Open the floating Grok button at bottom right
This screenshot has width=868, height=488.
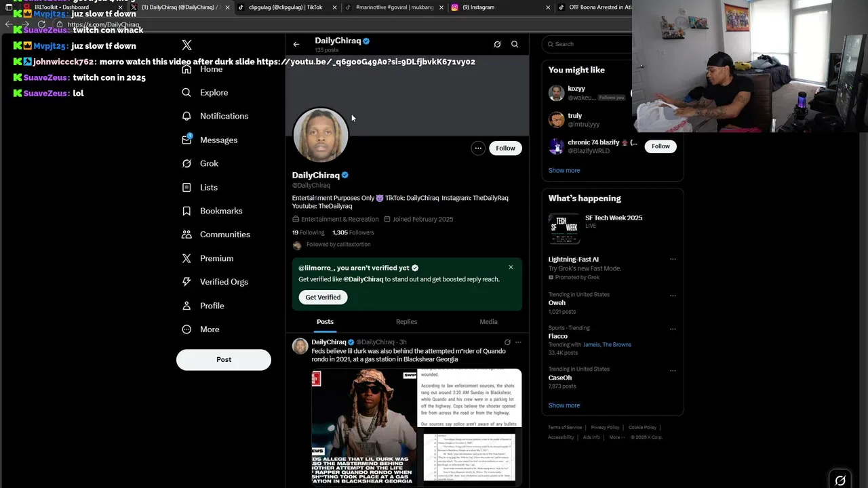pyautogui.click(x=840, y=481)
